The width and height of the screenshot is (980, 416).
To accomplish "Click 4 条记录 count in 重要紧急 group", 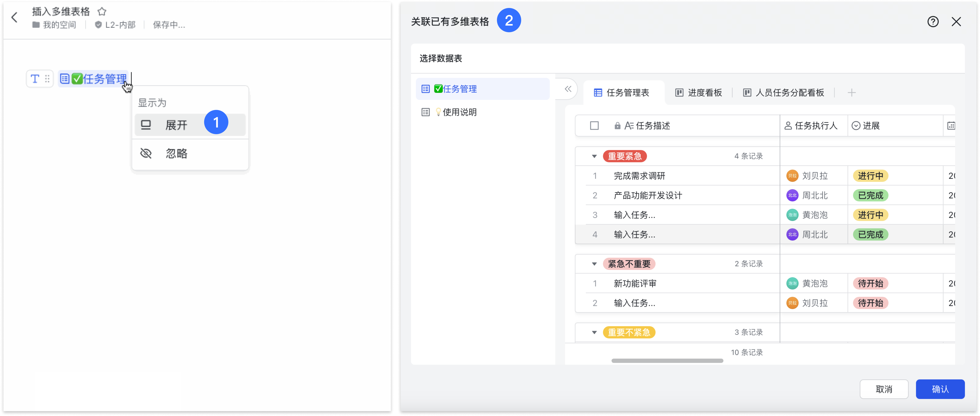I will [x=748, y=156].
